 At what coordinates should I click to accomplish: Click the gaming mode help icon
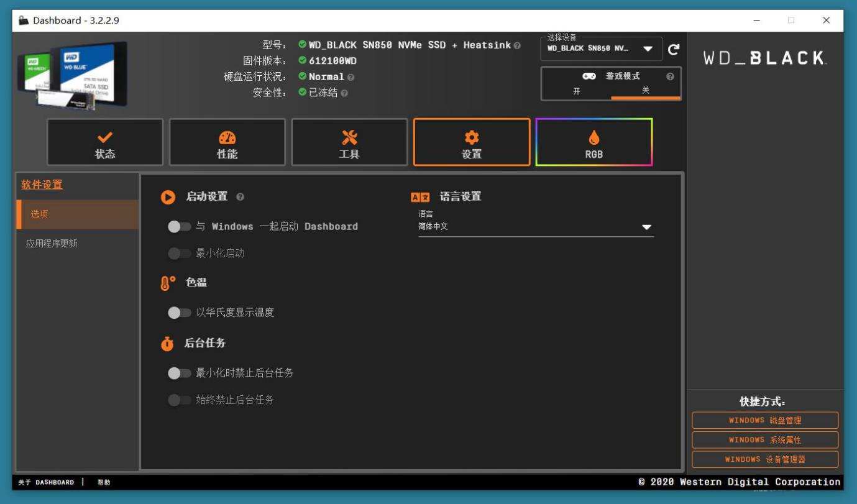point(670,76)
